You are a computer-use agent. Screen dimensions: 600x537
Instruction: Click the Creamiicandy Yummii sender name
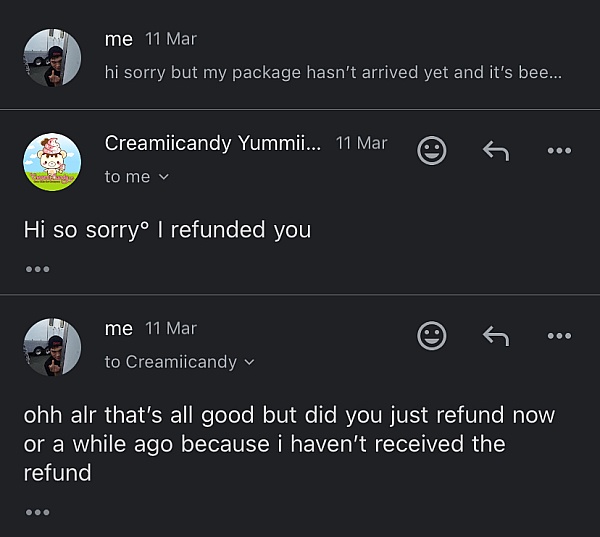(213, 143)
